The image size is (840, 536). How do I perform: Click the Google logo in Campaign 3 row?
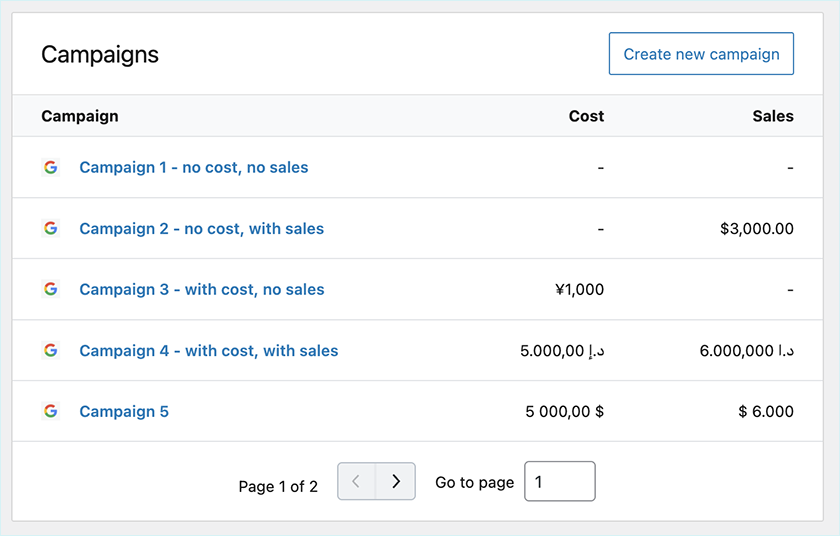50,290
